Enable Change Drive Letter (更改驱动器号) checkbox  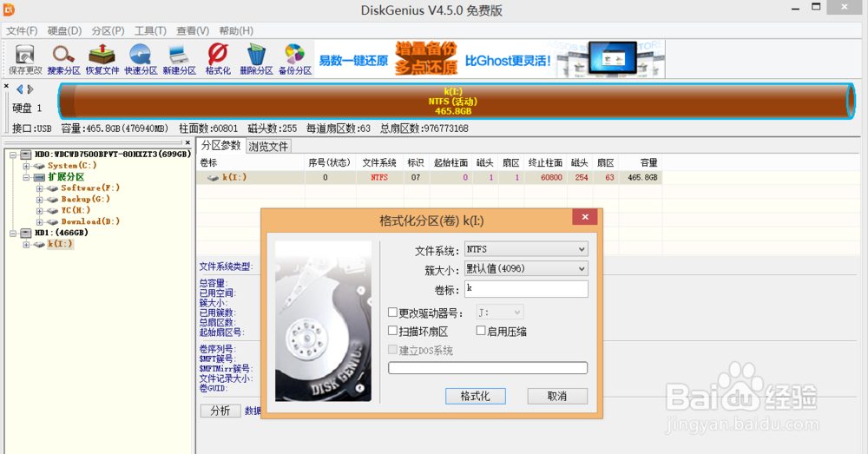click(x=392, y=313)
